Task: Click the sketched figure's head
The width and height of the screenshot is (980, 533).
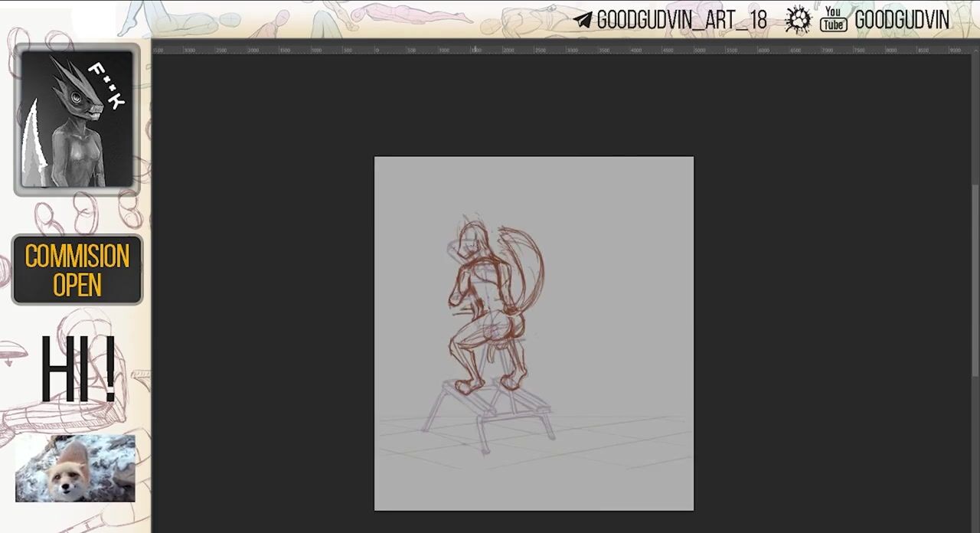Action: [x=471, y=239]
